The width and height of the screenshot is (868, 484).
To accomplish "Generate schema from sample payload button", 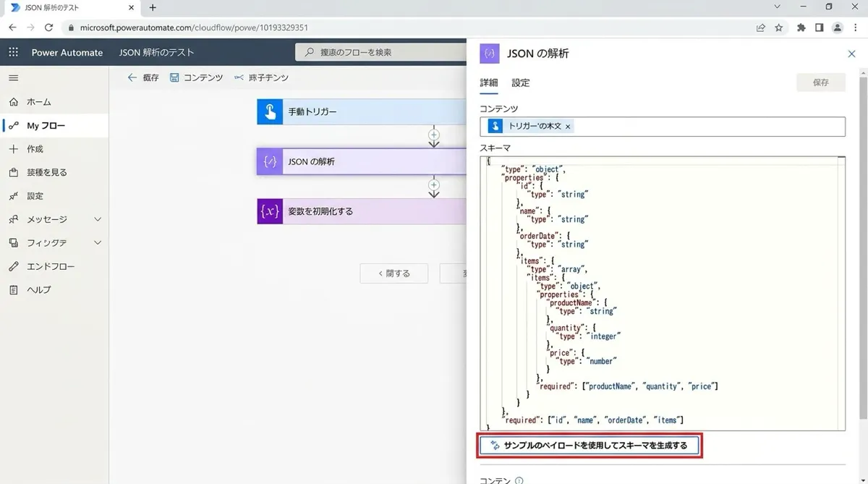I will [x=589, y=446].
